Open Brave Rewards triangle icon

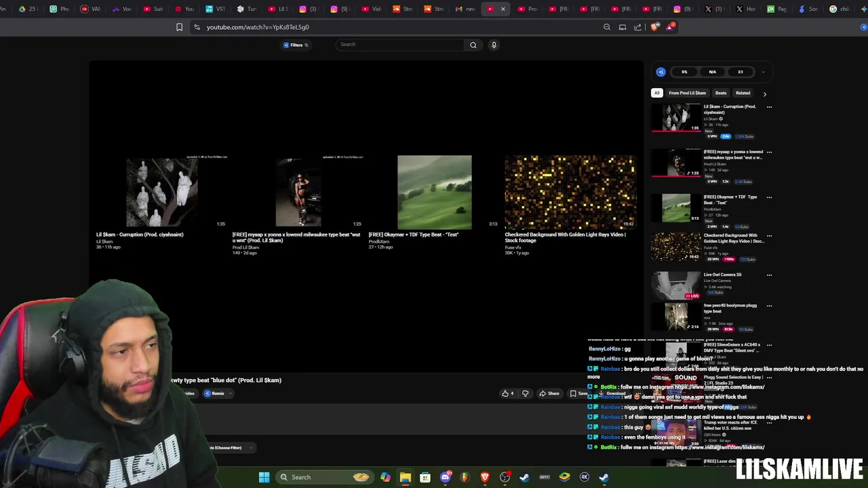click(x=670, y=26)
